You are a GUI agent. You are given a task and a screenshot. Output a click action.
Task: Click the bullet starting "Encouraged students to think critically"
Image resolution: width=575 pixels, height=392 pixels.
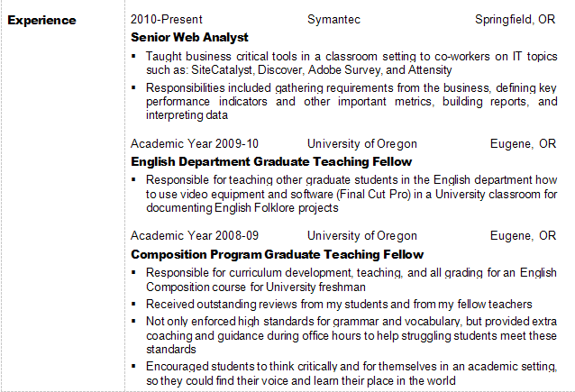click(x=351, y=374)
